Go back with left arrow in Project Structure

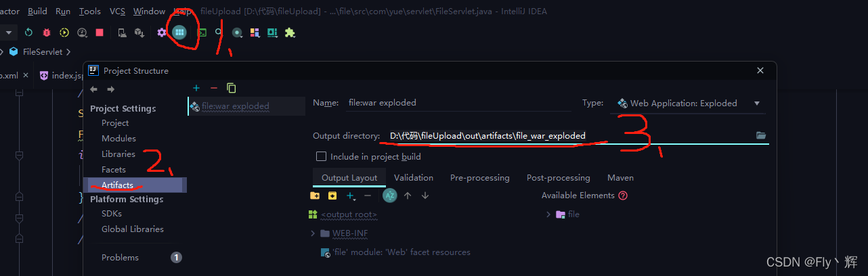94,89
